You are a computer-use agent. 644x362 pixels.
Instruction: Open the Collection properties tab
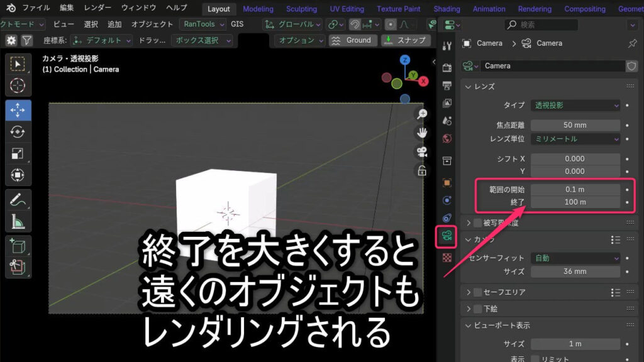447,160
